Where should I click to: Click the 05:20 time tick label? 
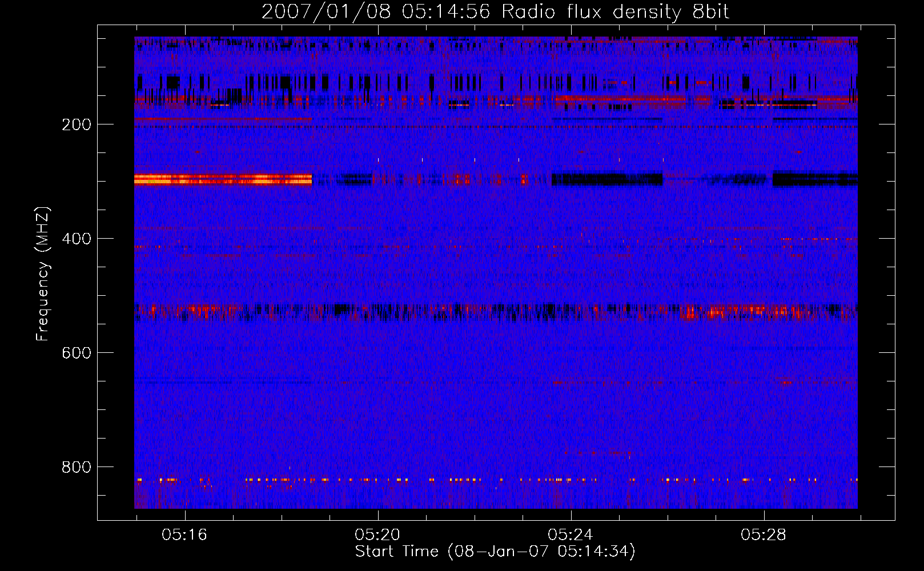coord(377,534)
